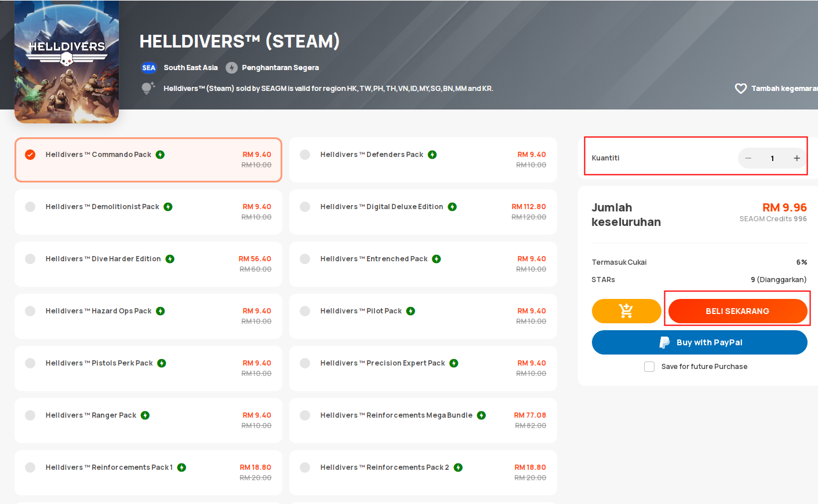
Task: Click the lightbulb info icon in the header
Action: click(148, 88)
